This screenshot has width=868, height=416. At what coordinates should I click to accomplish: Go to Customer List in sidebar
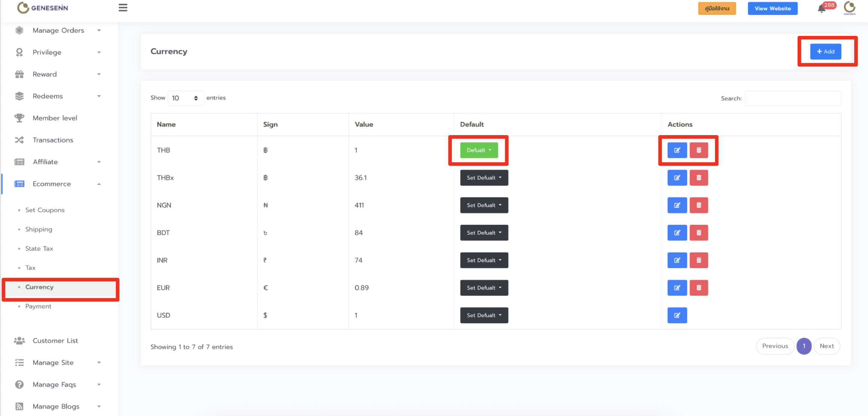pyautogui.click(x=55, y=341)
